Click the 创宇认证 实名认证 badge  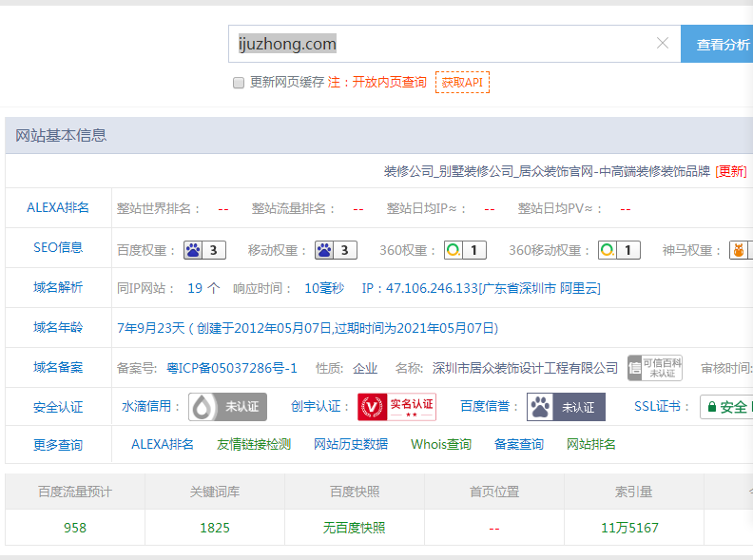(x=396, y=407)
